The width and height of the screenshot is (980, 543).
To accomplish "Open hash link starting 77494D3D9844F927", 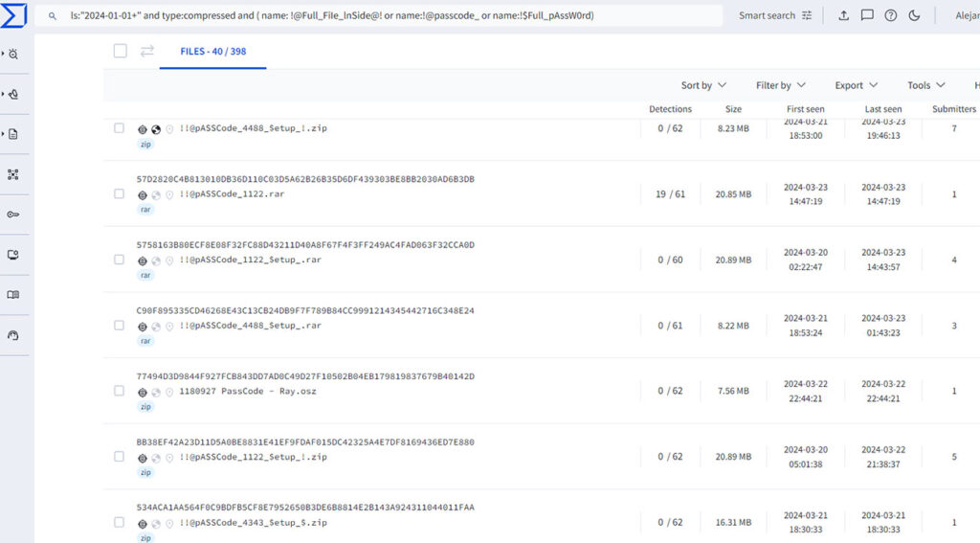I will [x=305, y=376].
